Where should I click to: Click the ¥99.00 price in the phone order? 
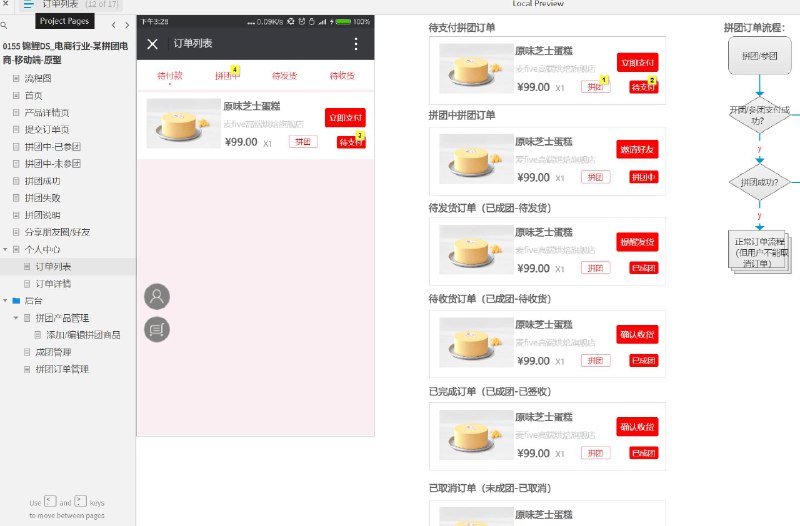(x=241, y=142)
